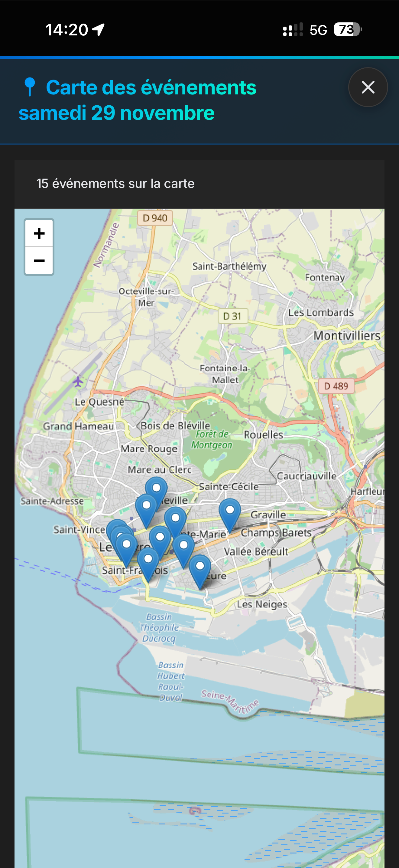Screen dimensions: 399x868
Task: Tap the Forêt de Montgeon label
Action: tap(212, 439)
